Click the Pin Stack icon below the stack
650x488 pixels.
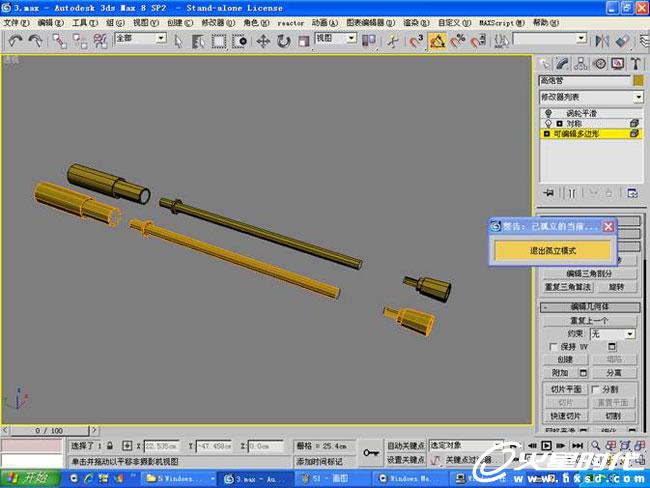coord(549,193)
